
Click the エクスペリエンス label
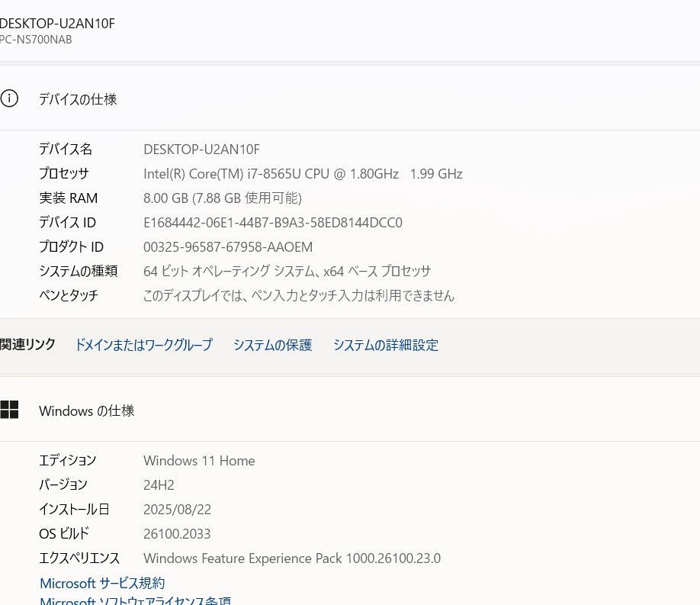tap(79, 558)
